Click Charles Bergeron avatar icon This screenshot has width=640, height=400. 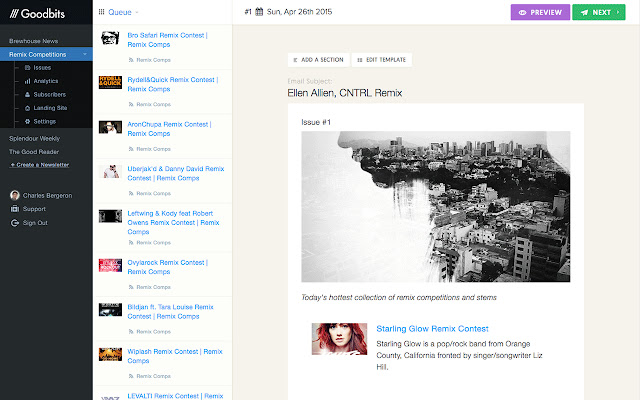tap(15, 195)
